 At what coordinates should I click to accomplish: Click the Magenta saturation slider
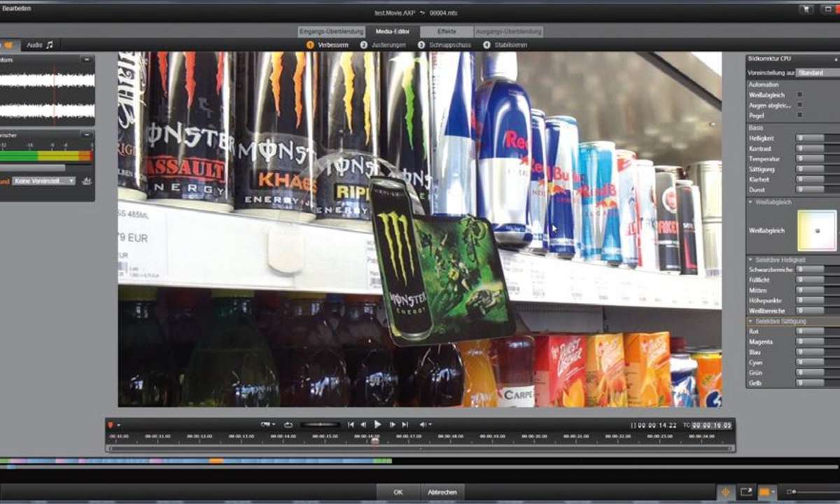click(x=818, y=342)
